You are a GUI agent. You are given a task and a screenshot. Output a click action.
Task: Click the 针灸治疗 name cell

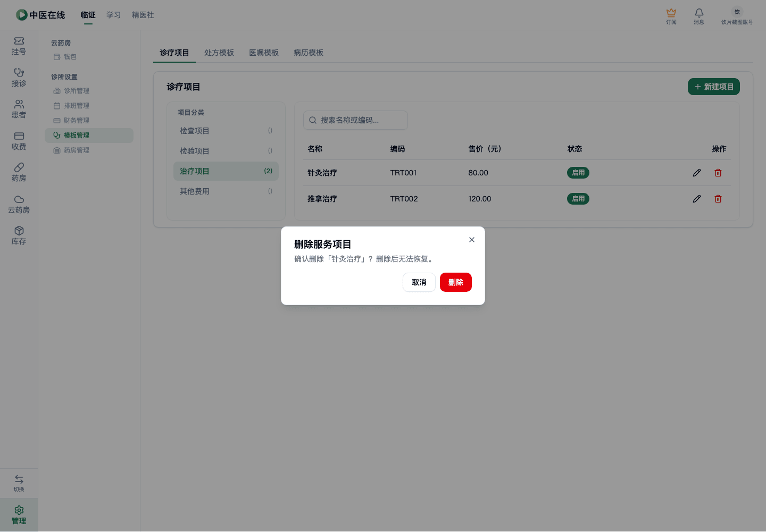322,173
